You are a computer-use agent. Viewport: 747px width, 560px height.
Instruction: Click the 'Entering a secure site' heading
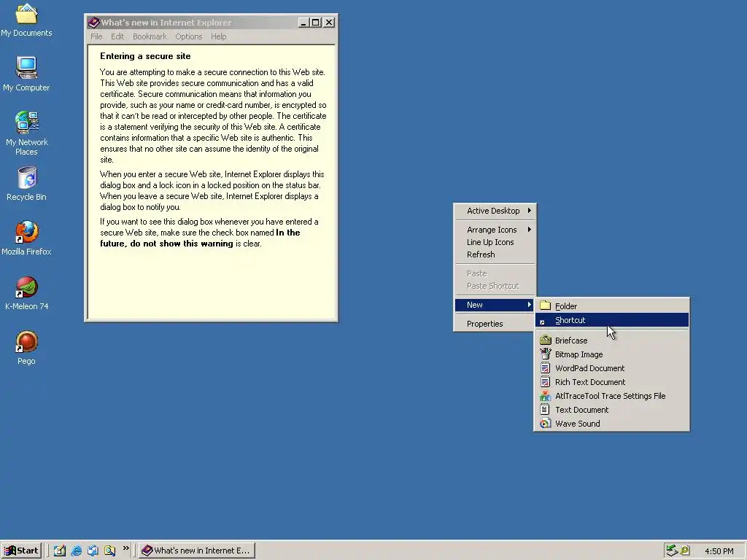pyautogui.click(x=145, y=56)
